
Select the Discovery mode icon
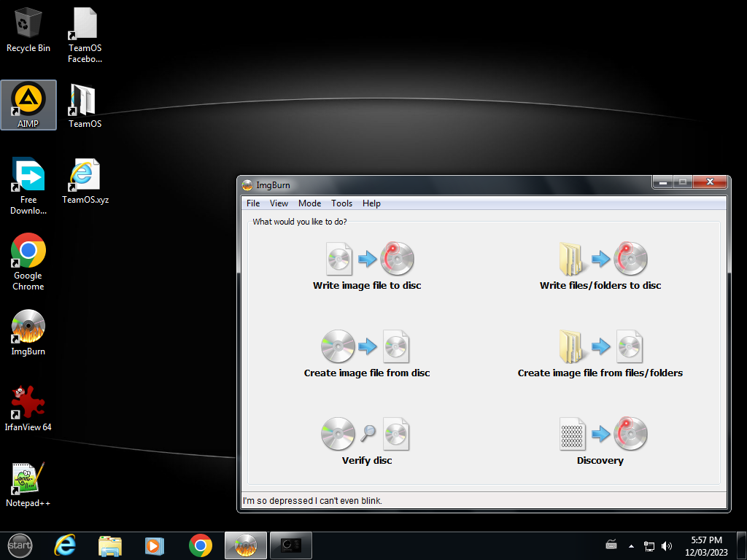tap(603, 434)
